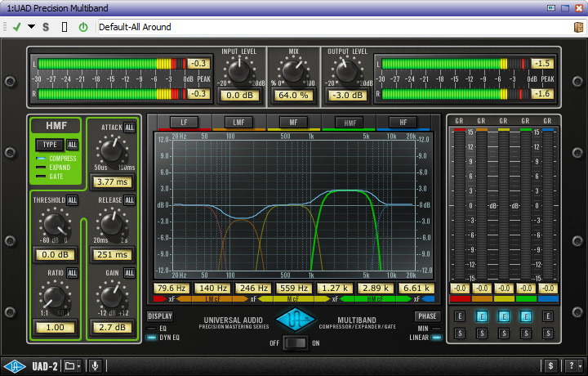588x376 pixels.
Task: Switch to the LMF band tab
Action: click(x=238, y=123)
